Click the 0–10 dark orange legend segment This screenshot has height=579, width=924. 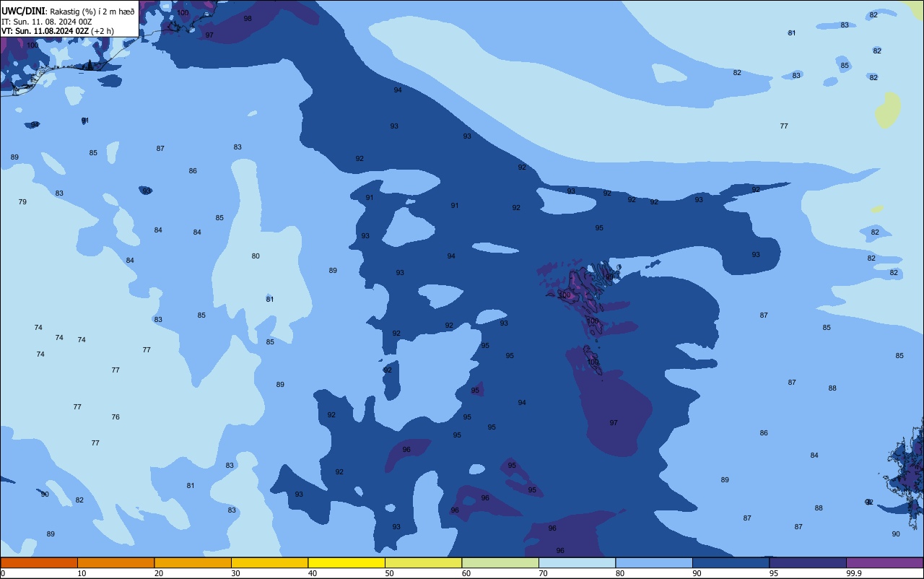point(39,562)
